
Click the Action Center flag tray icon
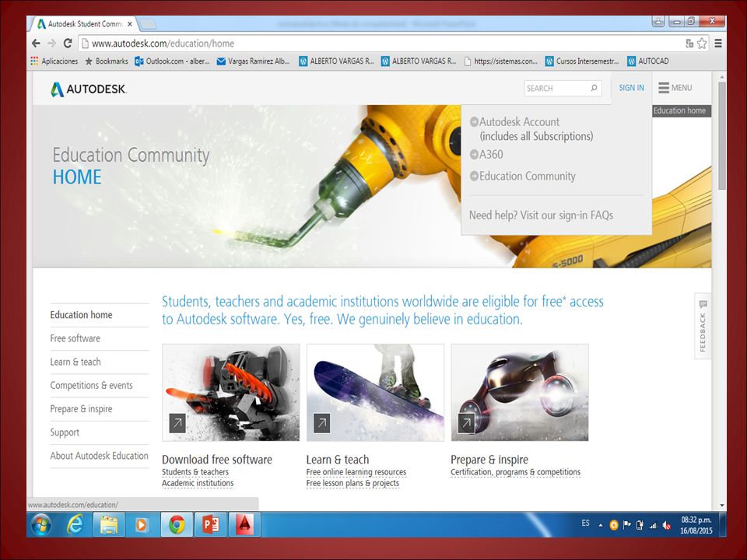(x=627, y=525)
